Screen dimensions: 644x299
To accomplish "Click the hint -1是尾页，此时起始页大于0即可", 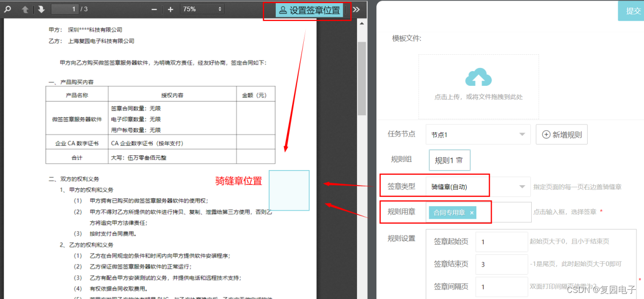I will (x=576, y=264).
